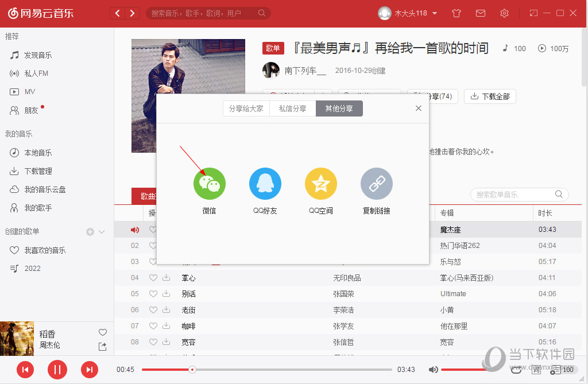The image size is (588, 384).
Task: Open 南下列车__ creator profile link
Action: click(305, 71)
